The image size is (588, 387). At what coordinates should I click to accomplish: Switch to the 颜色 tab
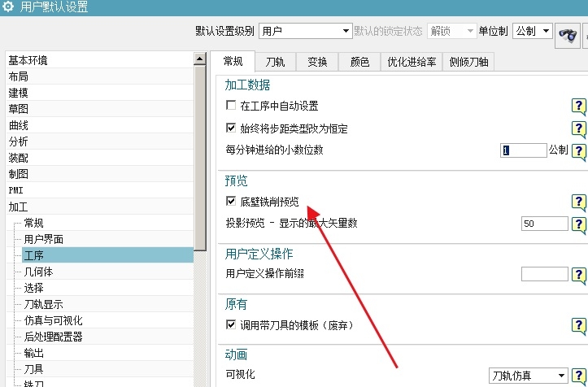coord(359,62)
